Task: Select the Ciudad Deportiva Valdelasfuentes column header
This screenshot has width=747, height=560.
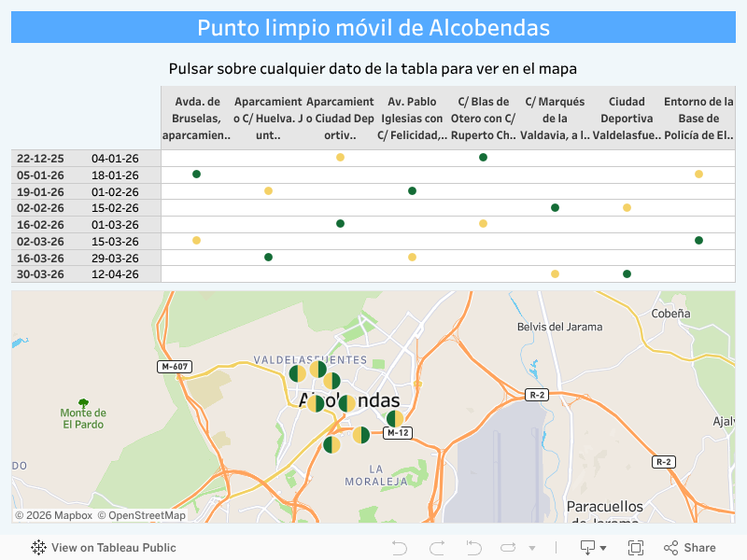Action: pyautogui.click(x=627, y=119)
